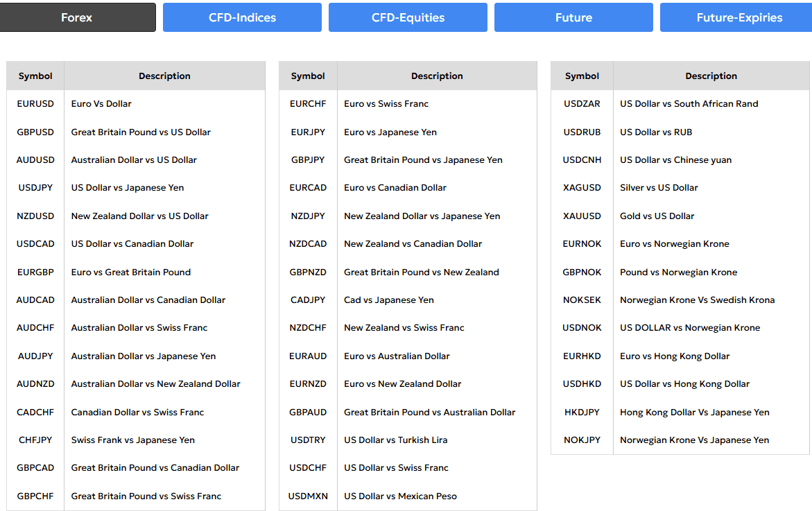Select the XAGUSD silver symbol
The width and height of the screenshot is (812, 511).
point(582,188)
